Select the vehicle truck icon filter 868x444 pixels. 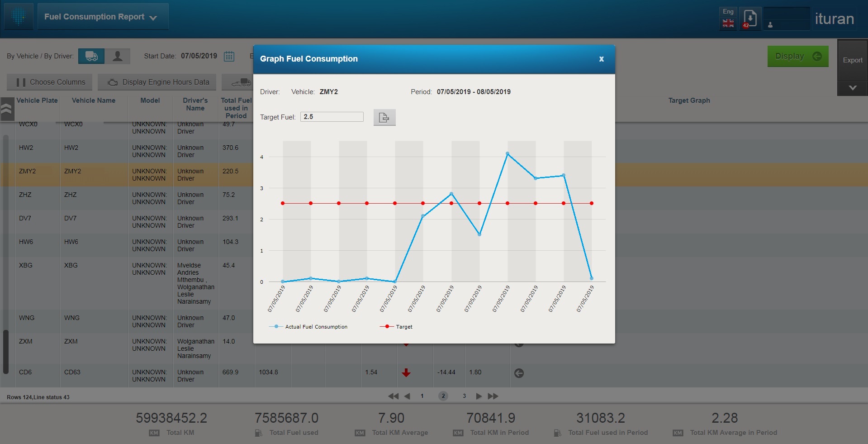[91, 56]
